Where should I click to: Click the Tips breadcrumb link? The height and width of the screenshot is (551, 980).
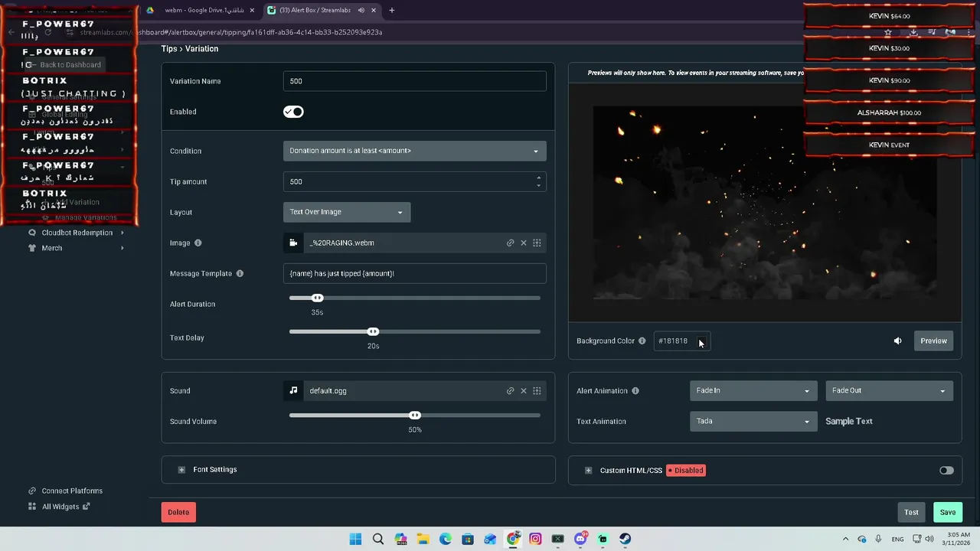[168, 48]
